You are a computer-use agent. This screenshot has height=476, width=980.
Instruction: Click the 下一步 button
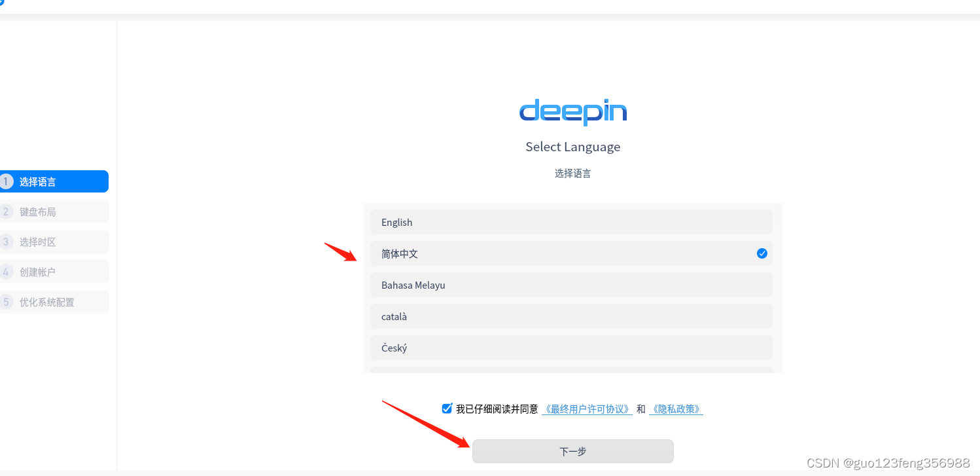coord(573,451)
